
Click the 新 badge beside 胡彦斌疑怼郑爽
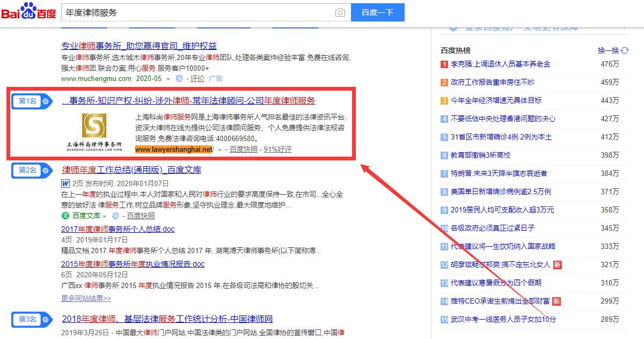point(558,265)
